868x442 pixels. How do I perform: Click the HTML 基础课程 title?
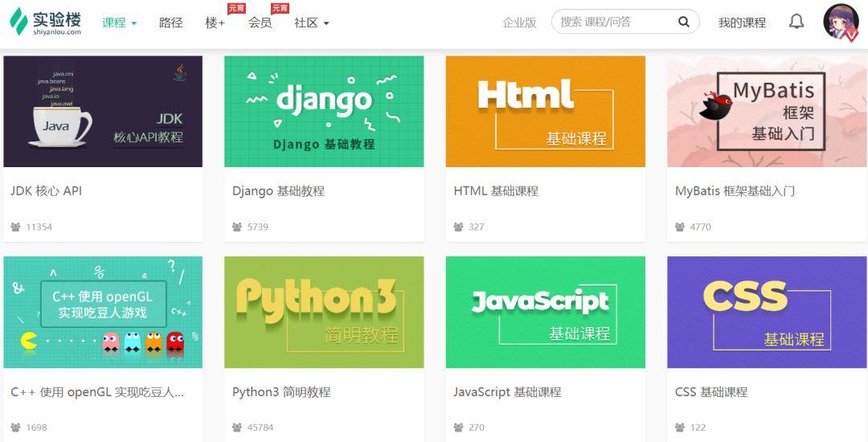click(x=496, y=190)
